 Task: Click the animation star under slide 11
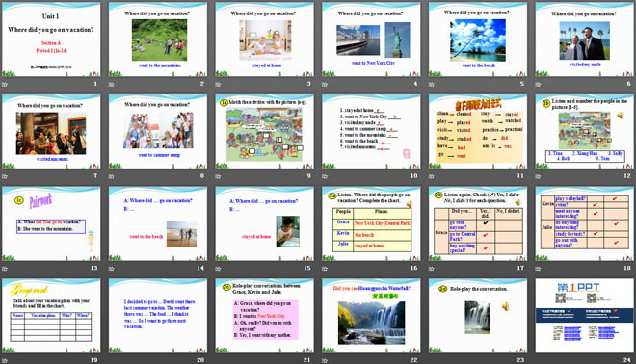432,176
